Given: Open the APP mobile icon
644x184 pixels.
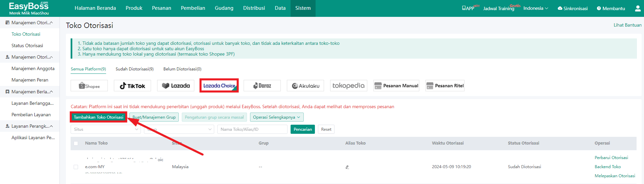Looking at the screenshot, I should (x=464, y=8).
